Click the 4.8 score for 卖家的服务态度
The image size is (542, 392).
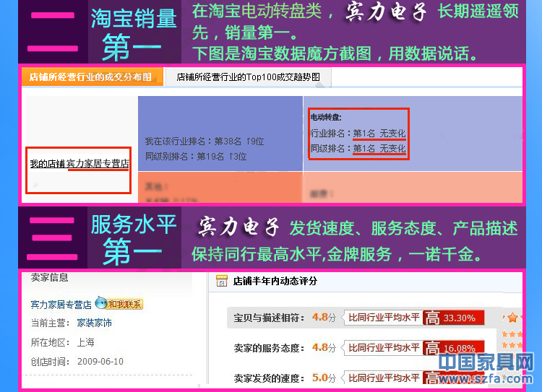click(319, 347)
